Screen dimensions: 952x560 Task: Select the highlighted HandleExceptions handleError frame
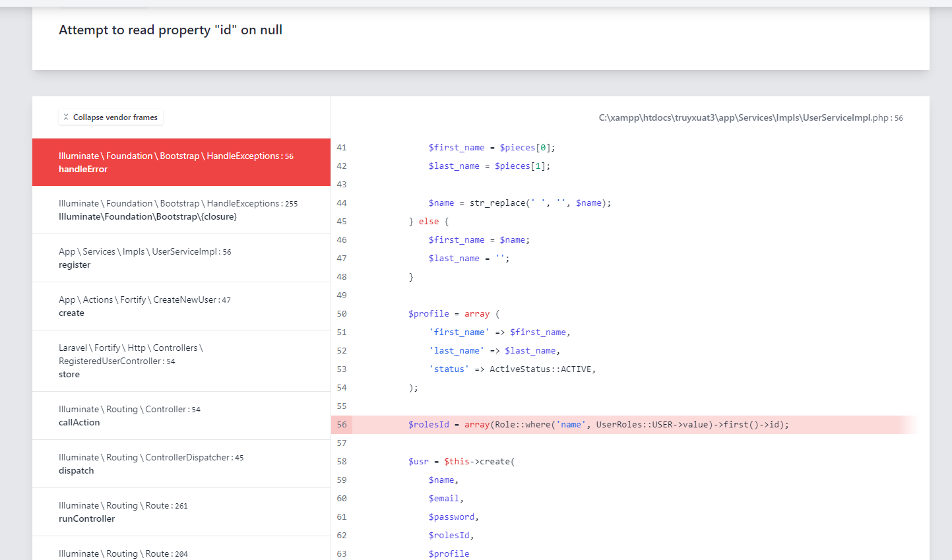coord(181,162)
